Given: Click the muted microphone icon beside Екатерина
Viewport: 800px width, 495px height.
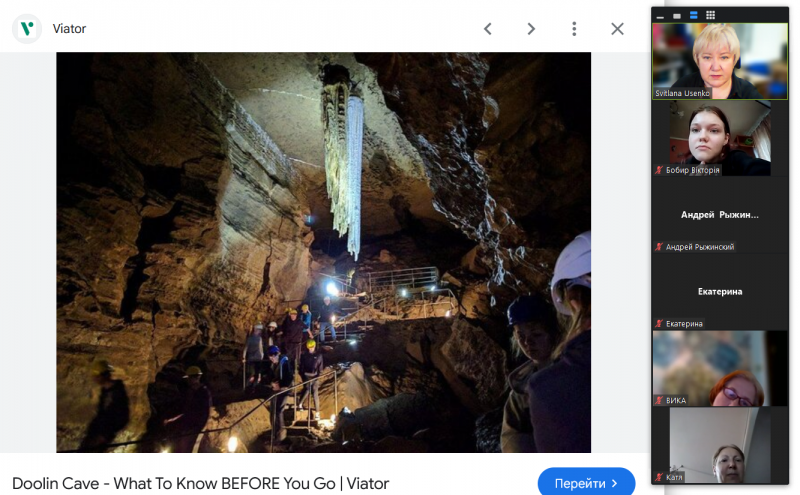Looking at the screenshot, I should click(x=659, y=324).
